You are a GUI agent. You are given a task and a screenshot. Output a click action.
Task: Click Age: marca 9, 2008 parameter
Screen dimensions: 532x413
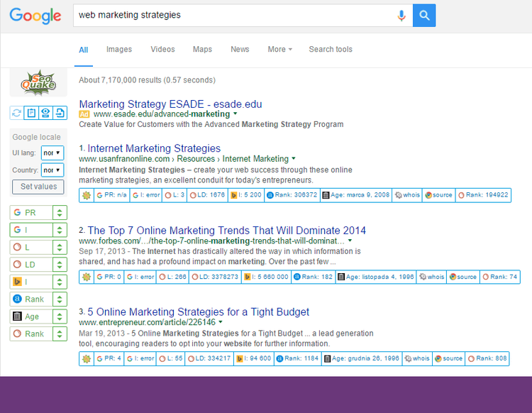tap(356, 195)
